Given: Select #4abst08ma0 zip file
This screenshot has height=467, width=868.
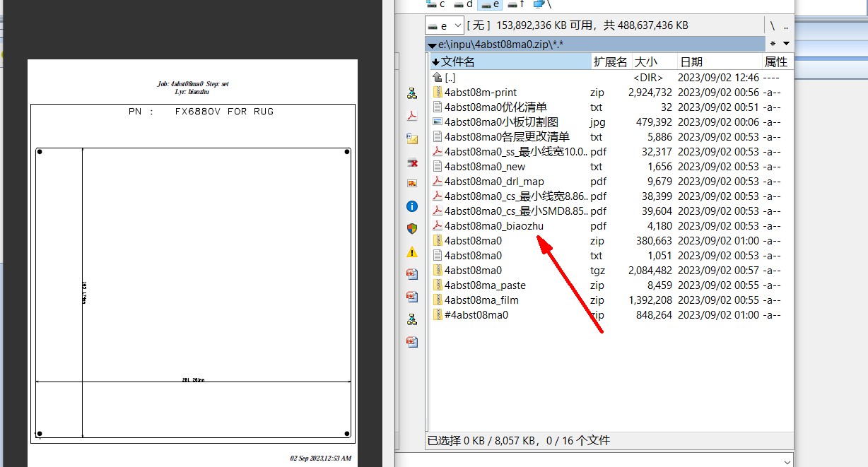Looking at the screenshot, I should (x=476, y=315).
